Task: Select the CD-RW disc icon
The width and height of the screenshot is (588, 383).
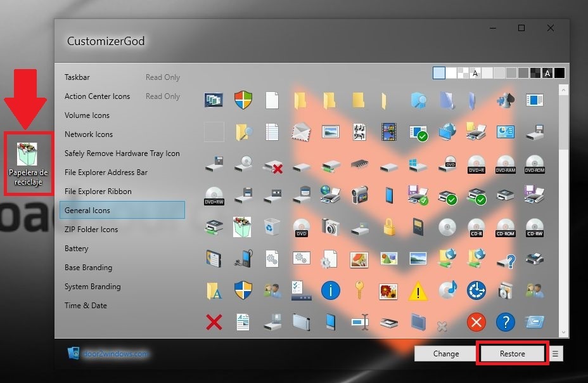Action: 534,228
